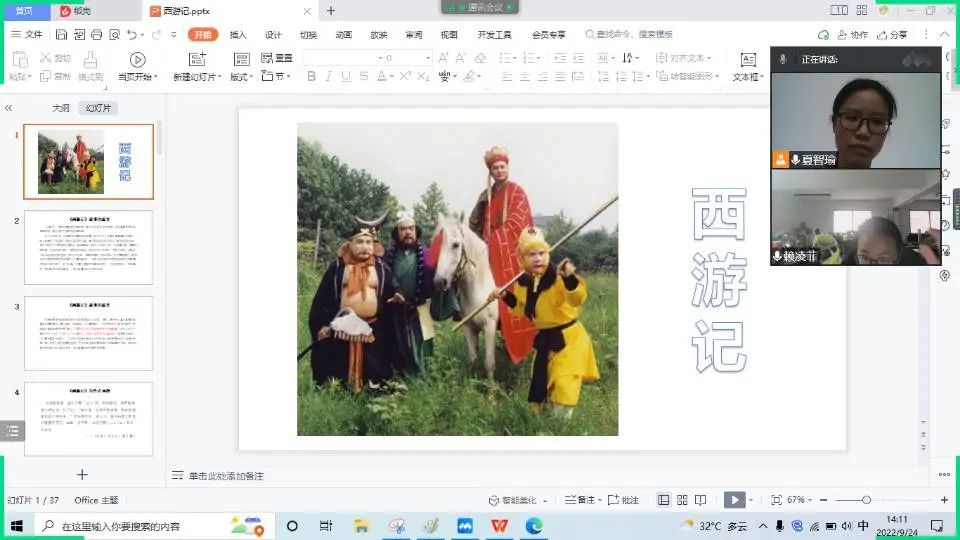Click the fit-to-window icon beside 67%
The image size is (960, 540).
[776, 500]
